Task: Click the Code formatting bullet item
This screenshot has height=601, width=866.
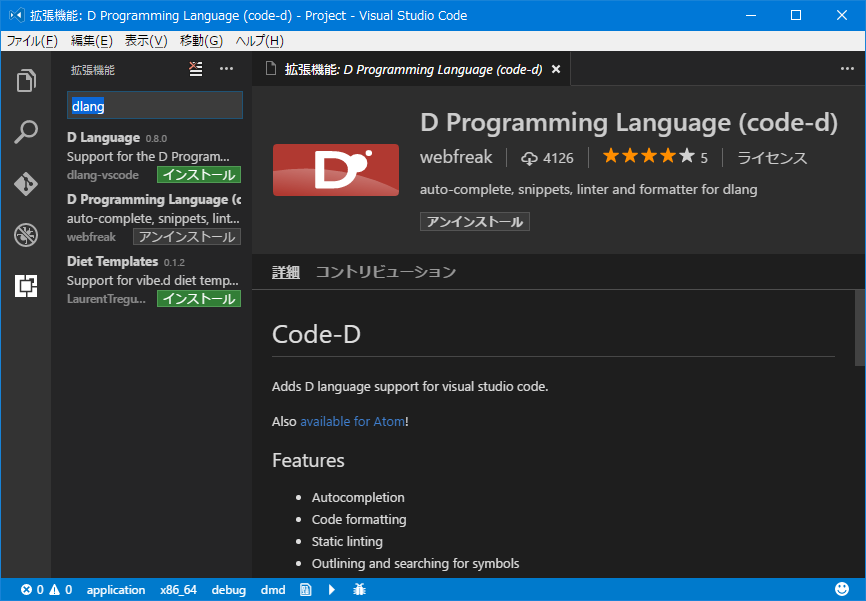Action: pyautogui.click(x=359, y=519)
